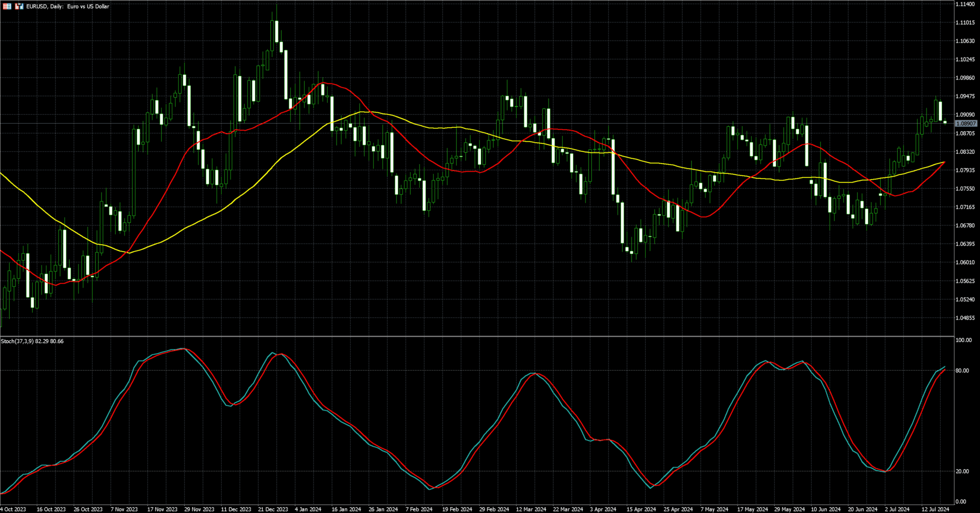Image resolution: width=980 pixels, height=513 pixels.
Task: Click the 17 Nov 2023 date label
Action: (x=162, y=510)
